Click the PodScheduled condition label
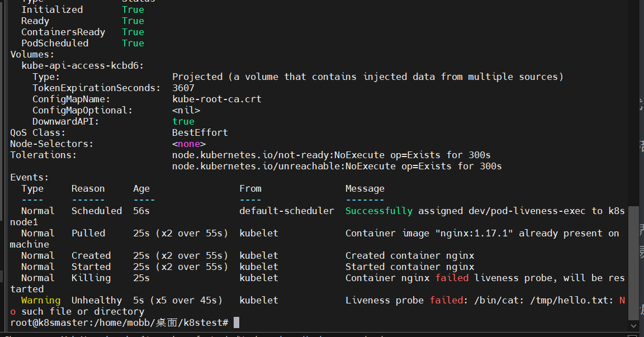Screen dimensions: 644x337 [x=54, y=43]
